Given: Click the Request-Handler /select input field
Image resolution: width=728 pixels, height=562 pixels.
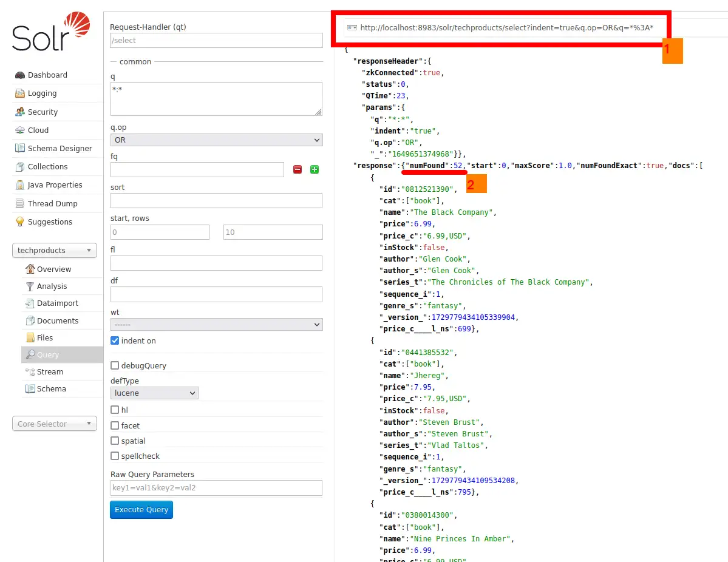Looking at the screenshot, I should coord(216,41).
